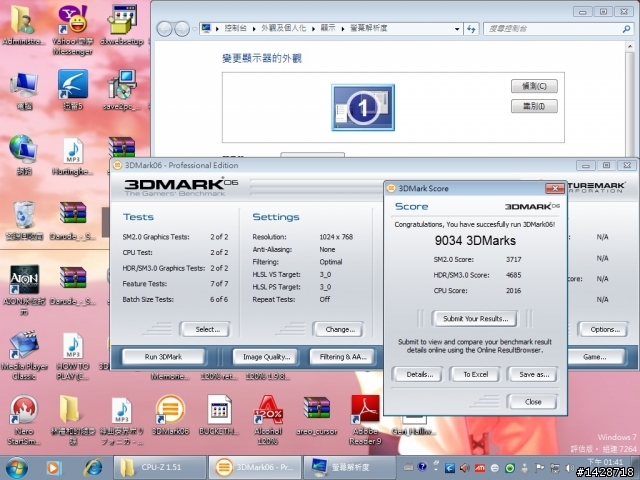Open address bar history dropdown arrow
The image size is (640, 480).
(457, 29)
